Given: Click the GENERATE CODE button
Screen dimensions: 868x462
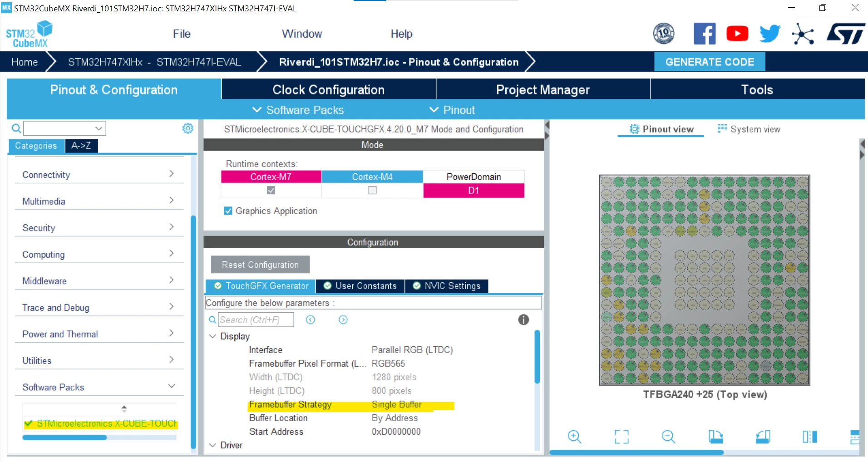Looking at the screenshot, I should point(710,62).
